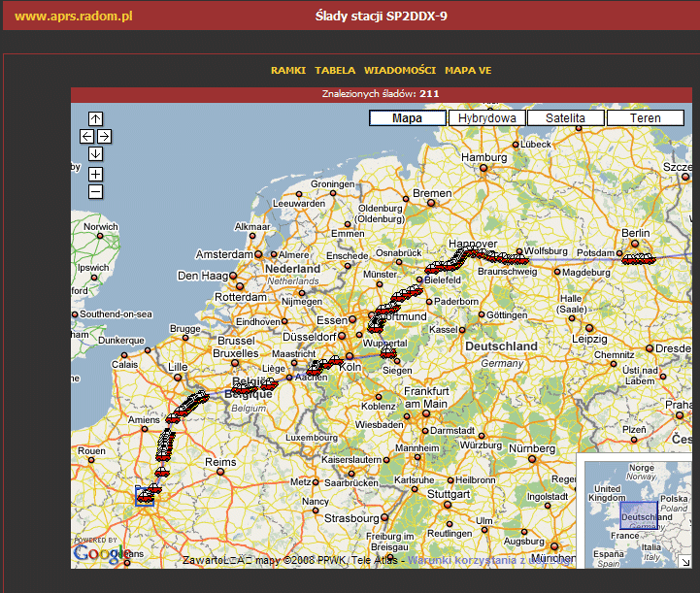Click the car marker near Siegen
Image resolution: width=700 pixels, height=593 pixels.
[x=388, y=353]
